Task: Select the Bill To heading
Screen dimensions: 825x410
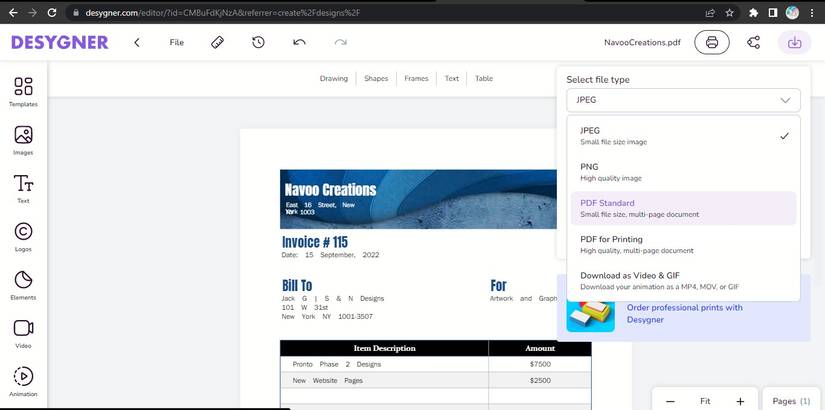Action: click(297, 286)
